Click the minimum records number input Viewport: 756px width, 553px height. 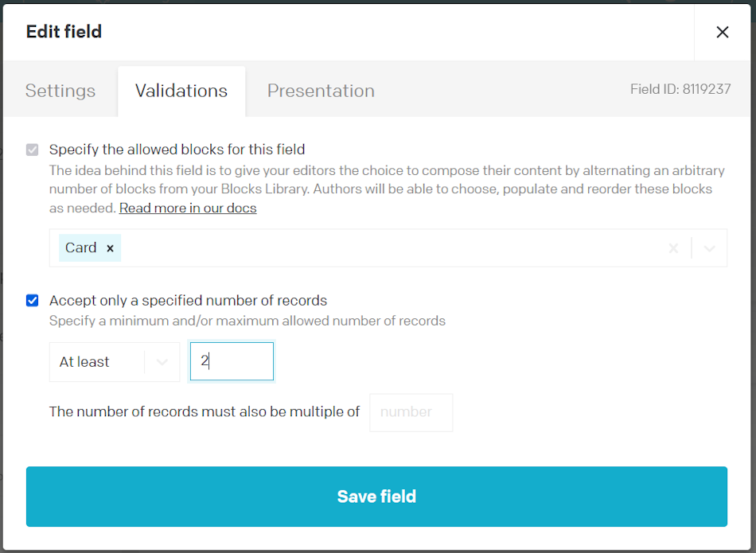(x=232, y=361)
